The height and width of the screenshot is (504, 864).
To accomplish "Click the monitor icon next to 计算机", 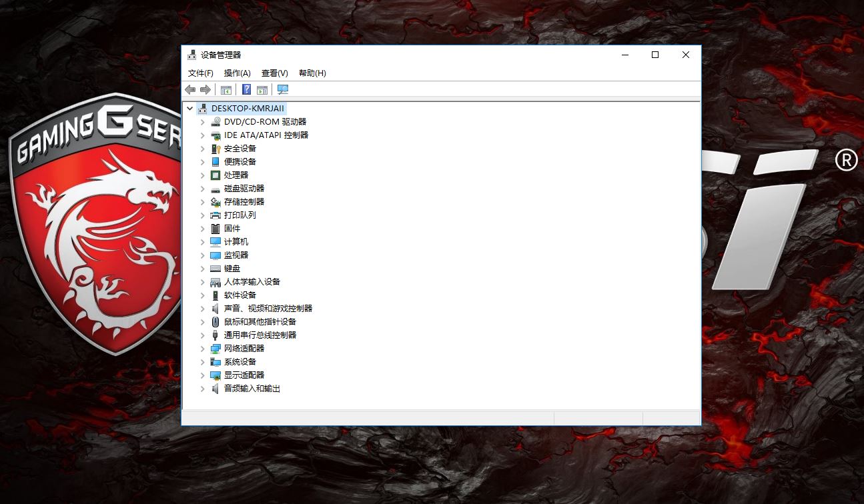I will coord(215,241).
